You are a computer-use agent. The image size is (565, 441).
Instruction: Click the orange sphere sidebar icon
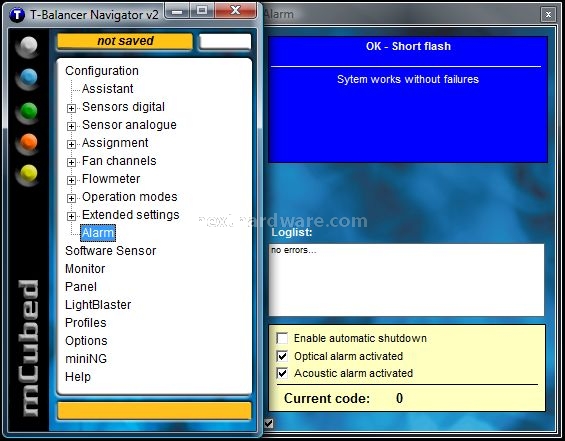[28, 143]
